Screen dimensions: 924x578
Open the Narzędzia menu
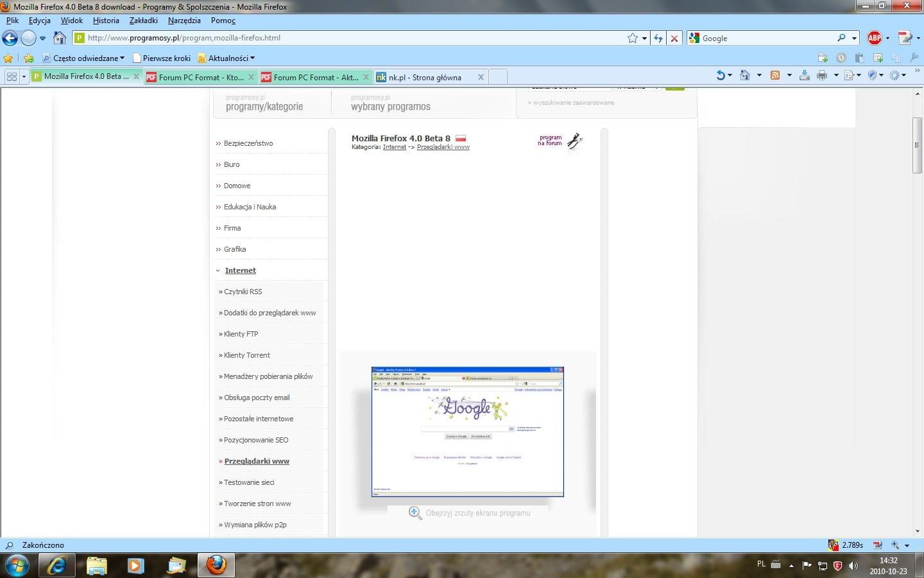pos(184,21)
